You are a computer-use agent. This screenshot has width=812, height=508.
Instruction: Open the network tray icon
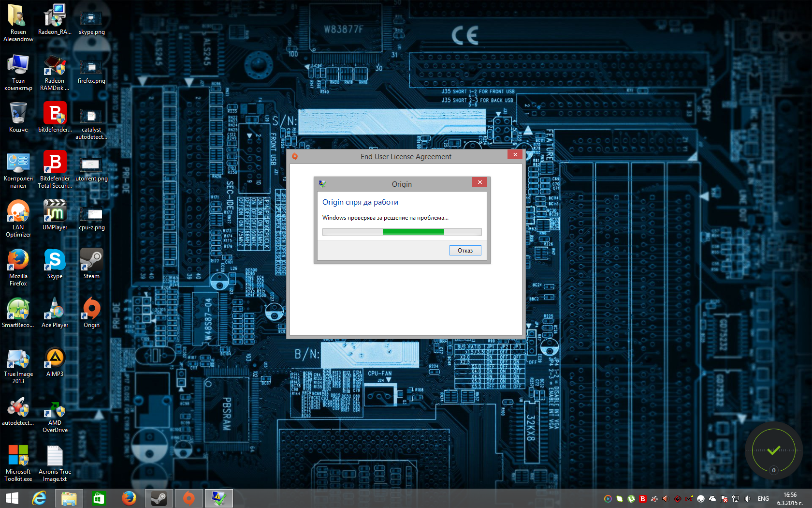pyautogui.click(x=736, y=499)
